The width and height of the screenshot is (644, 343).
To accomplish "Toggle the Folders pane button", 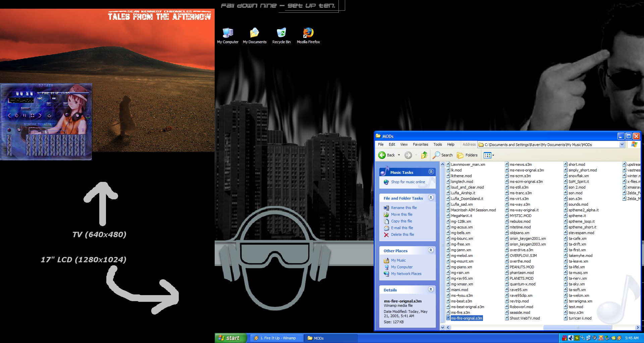I will [x=467, y=155].
